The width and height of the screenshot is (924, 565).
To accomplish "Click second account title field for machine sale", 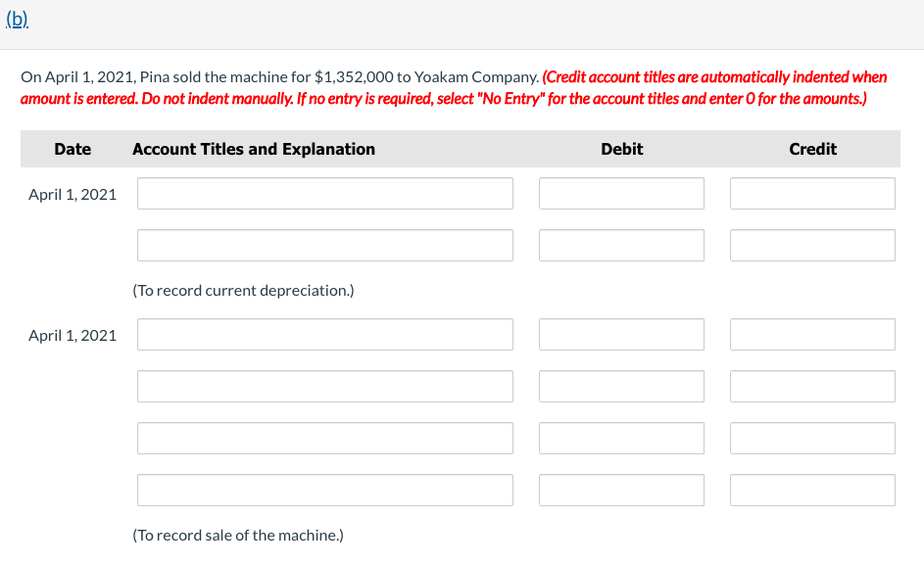I will [324, 386].
